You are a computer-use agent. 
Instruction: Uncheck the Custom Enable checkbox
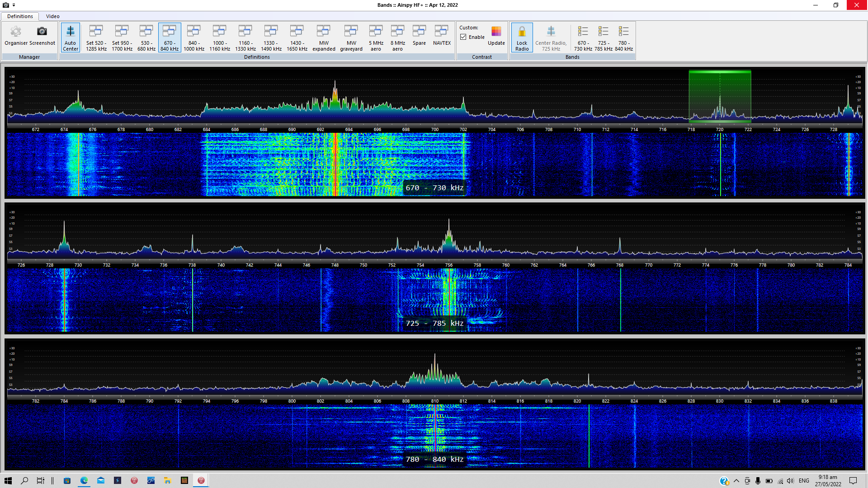(x=463, y=37)
